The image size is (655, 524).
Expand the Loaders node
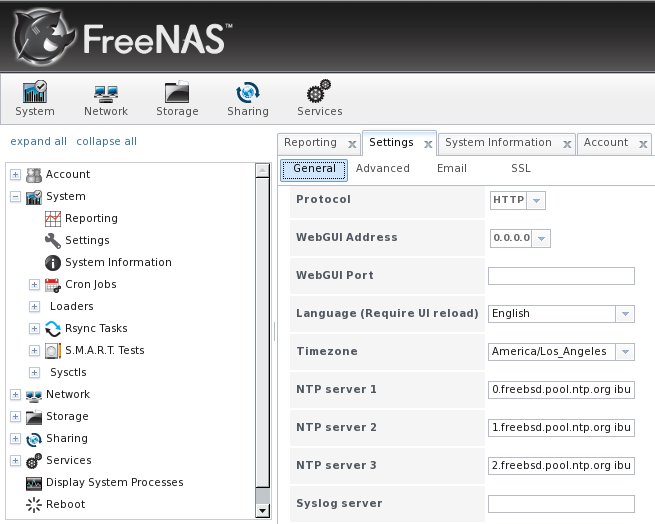pos(34,306)
